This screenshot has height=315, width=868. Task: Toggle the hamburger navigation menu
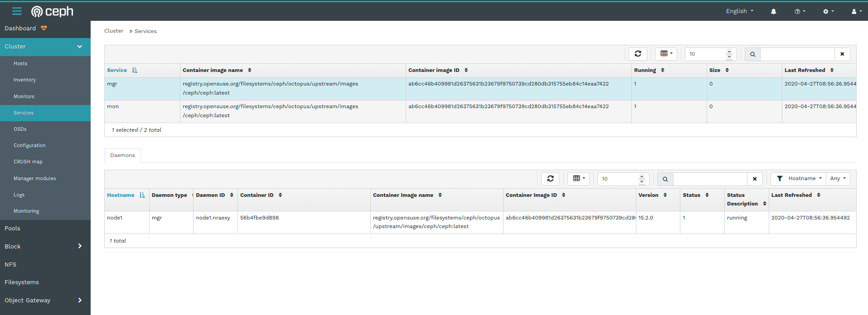17,11
